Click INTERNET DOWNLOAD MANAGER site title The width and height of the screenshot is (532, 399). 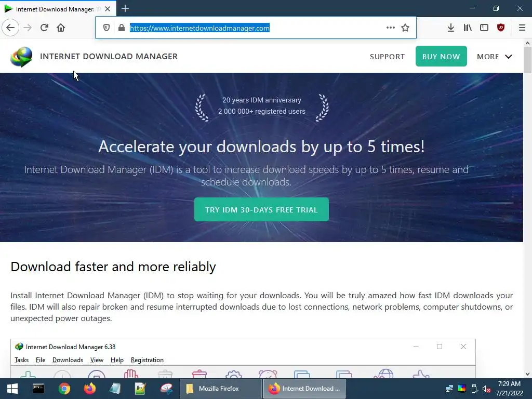[x=109, y=56]
